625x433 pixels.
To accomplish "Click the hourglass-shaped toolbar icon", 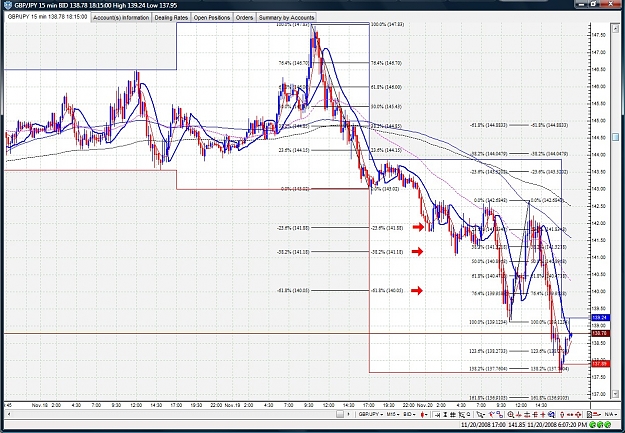I will (445, 414).
